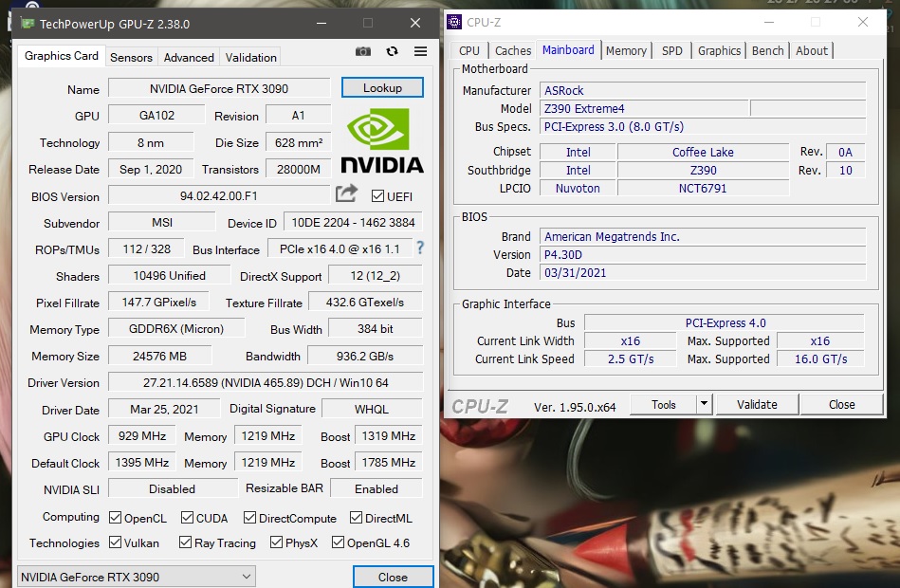The image size is (900, 588).
Task: Click the Bus Interface value PCIe x16 4.0
Action: 340,249
